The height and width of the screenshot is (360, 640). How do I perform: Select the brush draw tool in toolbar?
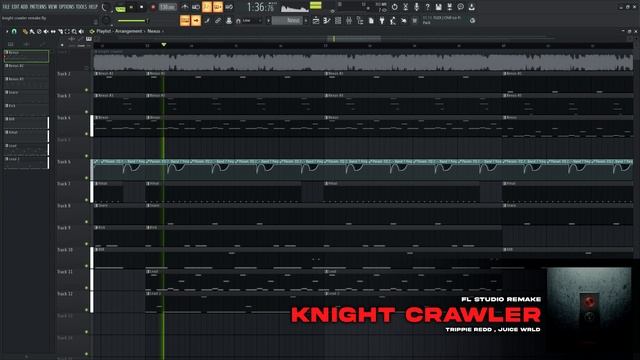(x=207, y=20)
